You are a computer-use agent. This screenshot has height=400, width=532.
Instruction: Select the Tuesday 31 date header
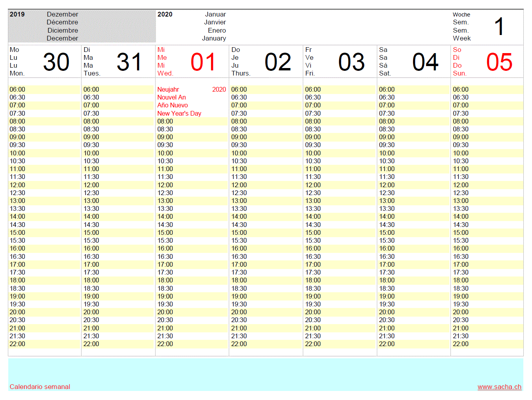[x=118, y=61]
